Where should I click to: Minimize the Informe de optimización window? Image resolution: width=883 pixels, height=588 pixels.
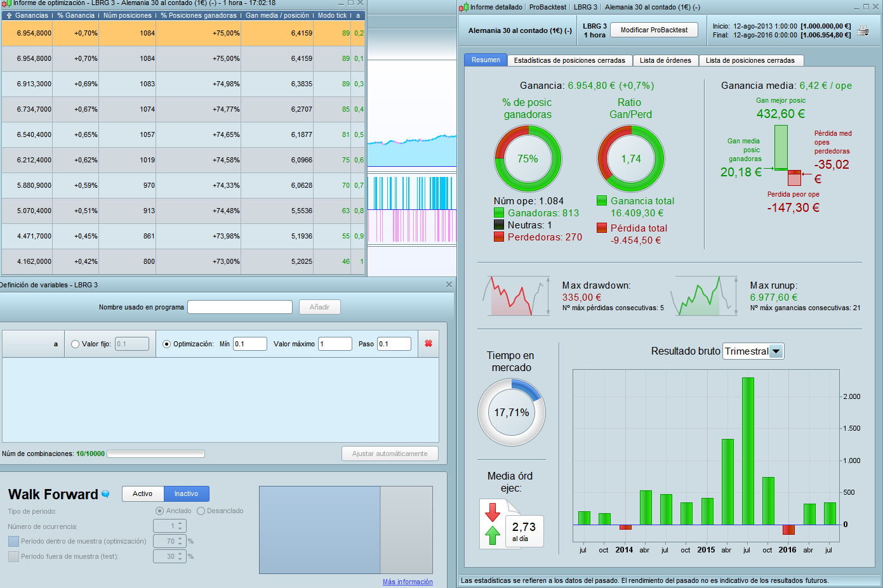pyautogui.click(x=340, y=3)
